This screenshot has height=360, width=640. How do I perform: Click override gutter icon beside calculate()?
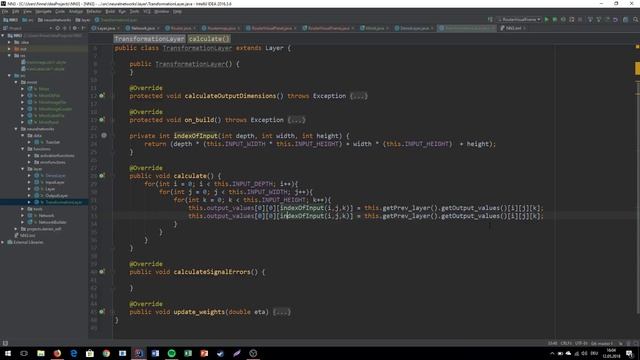(x=102, y=176)
